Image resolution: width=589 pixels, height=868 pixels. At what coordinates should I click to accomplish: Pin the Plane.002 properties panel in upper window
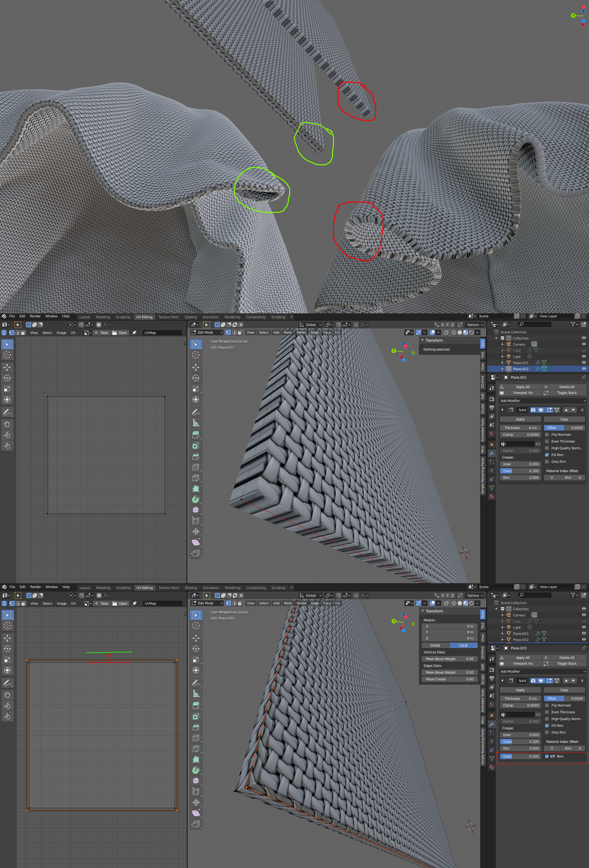[583, 377]
